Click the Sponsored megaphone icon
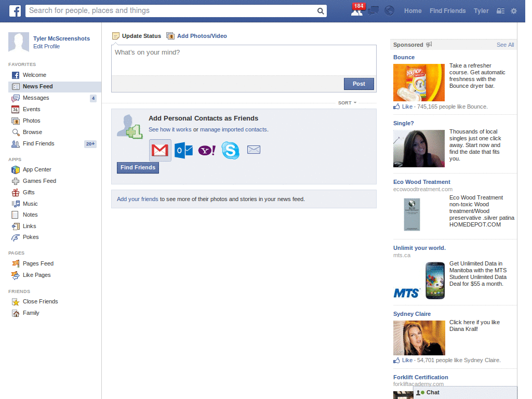The width and height of the screenshot is (532, 399). tap(429, 45)
